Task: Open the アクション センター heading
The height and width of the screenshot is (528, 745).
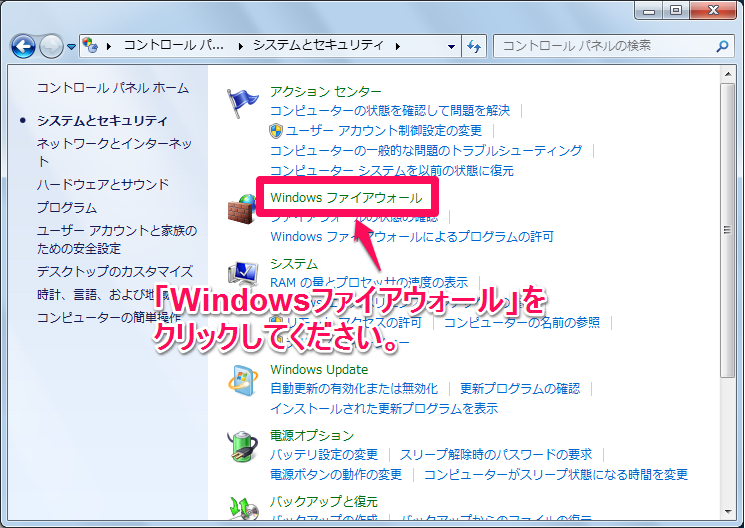Action: pyautogui.click(x=325, y=91)
